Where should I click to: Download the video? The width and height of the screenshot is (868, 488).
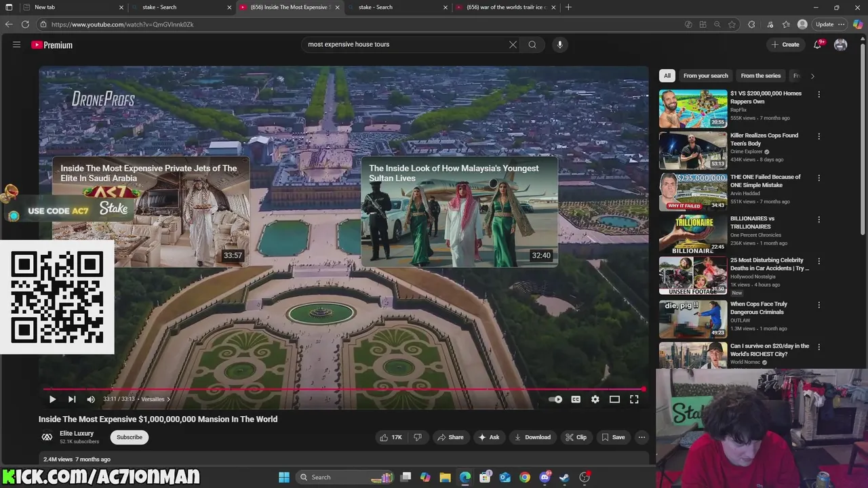532,437
